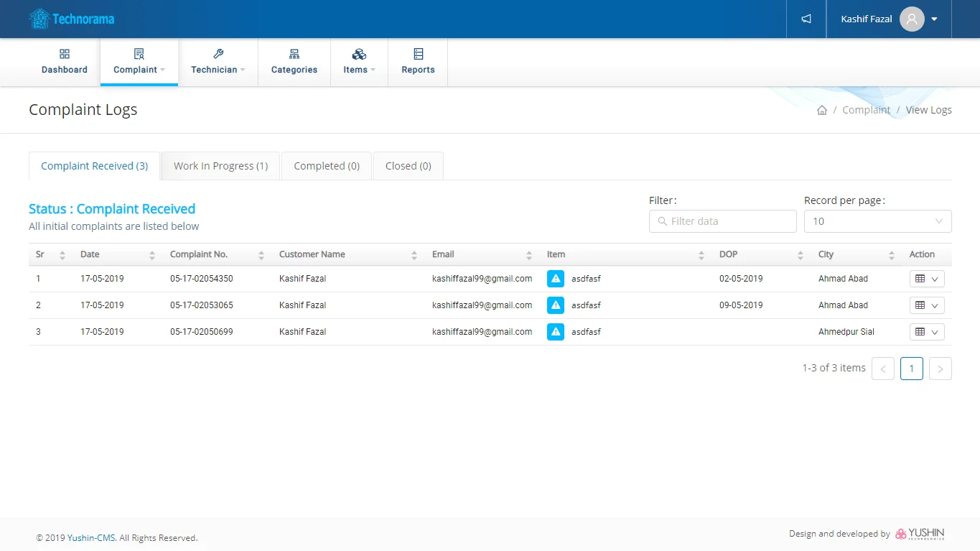Open the Reports navigation item

[x=418, y=62]
